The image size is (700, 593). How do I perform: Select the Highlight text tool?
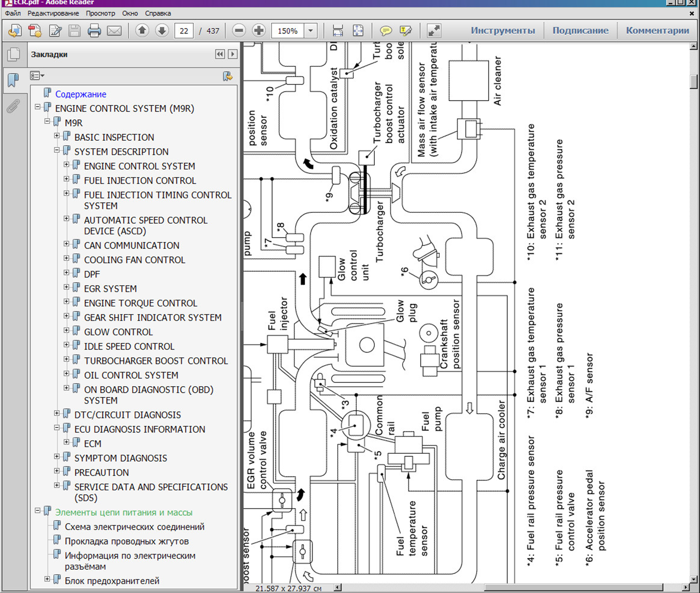[405, 31]
